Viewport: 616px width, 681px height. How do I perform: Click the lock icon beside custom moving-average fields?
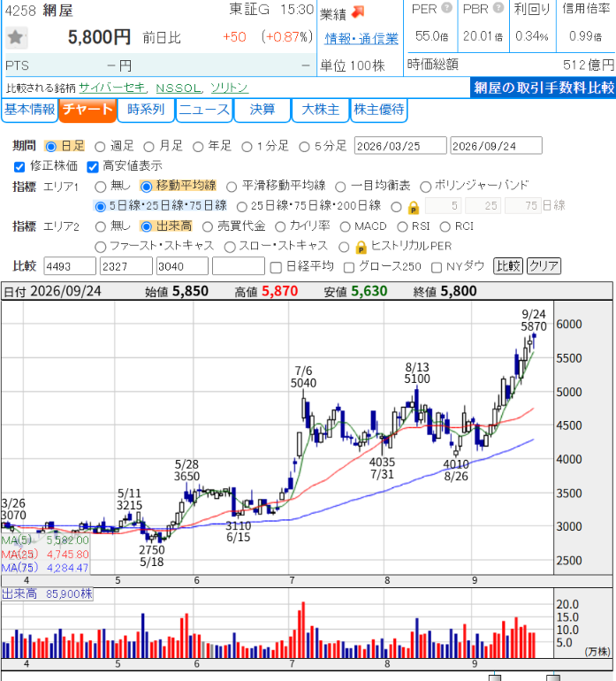click(414, 208)
